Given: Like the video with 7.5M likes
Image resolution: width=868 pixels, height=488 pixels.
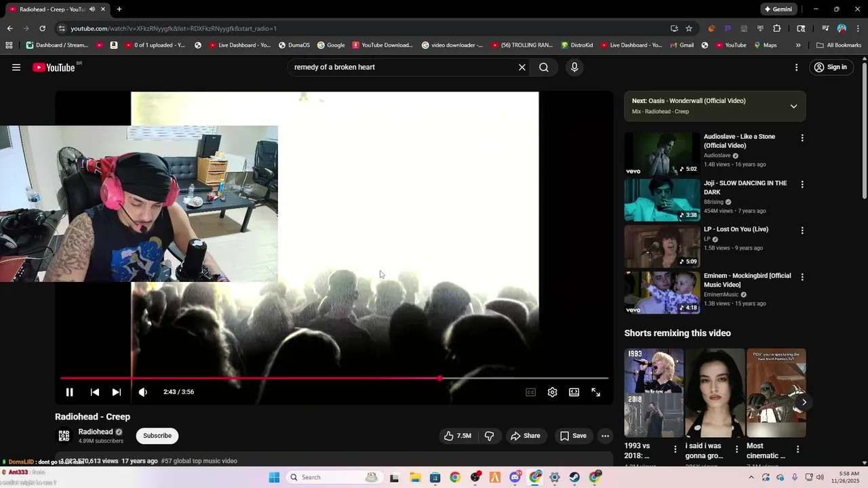Looking at the screenshot, I should tap(458, 436).
